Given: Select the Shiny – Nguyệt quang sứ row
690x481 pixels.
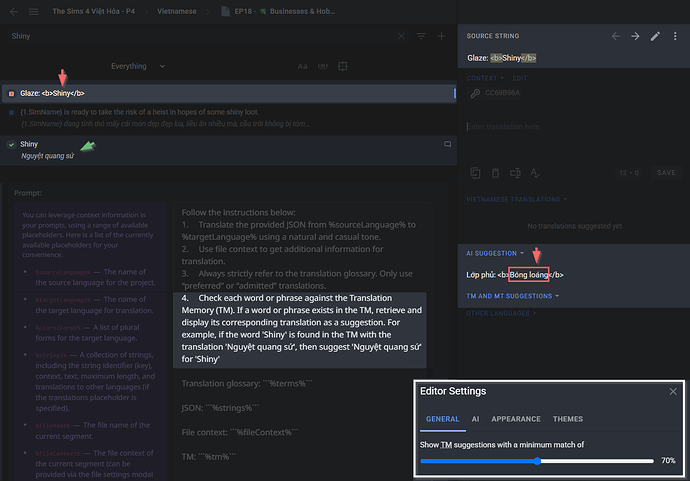Looking at the screenshot, I should click(x=228, y=150).
